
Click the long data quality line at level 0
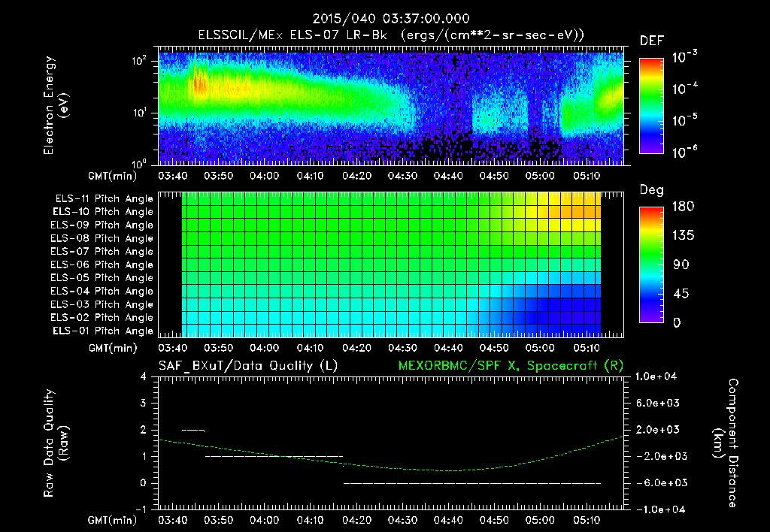[472, 483]
